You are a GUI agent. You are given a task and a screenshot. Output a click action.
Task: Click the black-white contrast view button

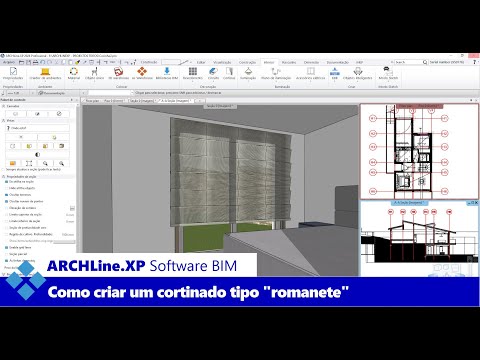pyautogui.click(x=37, y=155)
